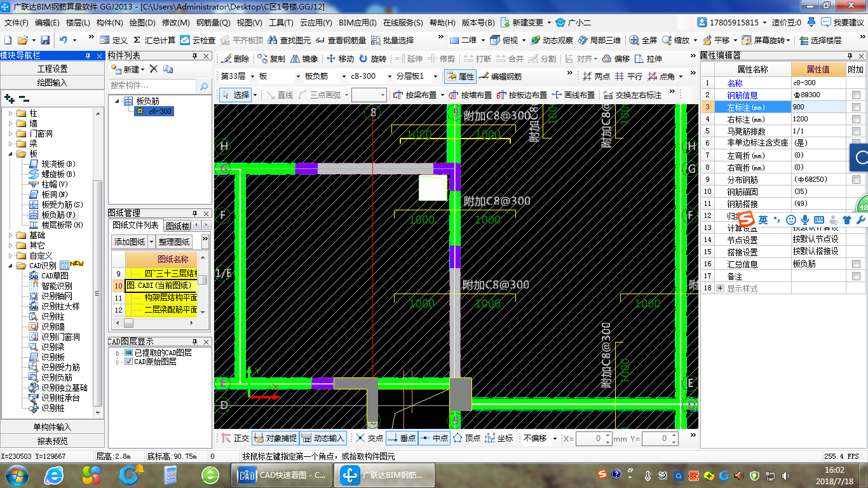This screenshot has width=868, height=488.
Task: Click the 添加图纸 button
Action: [x=129, y=242]
